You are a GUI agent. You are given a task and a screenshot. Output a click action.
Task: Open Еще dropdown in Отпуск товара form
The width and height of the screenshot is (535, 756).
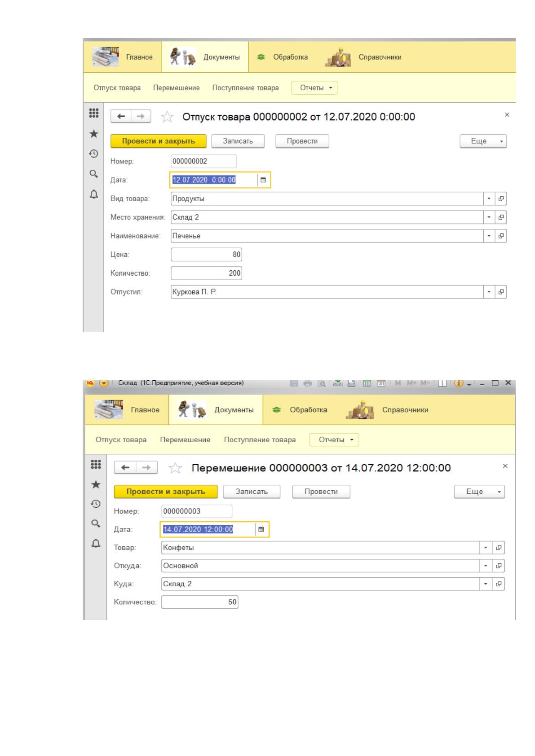pyautogui.click(x=483, y=141)
